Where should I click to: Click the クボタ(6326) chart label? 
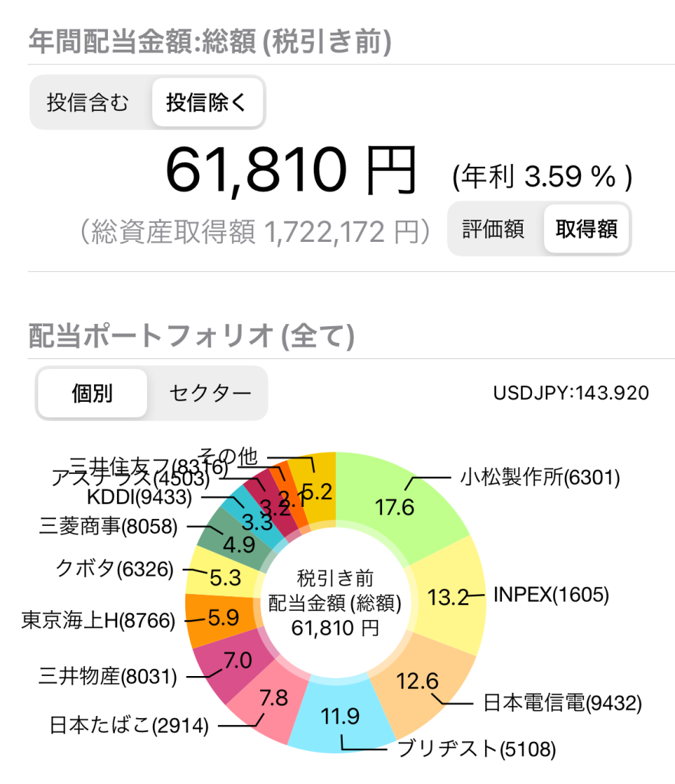click(x=115, y=569)
